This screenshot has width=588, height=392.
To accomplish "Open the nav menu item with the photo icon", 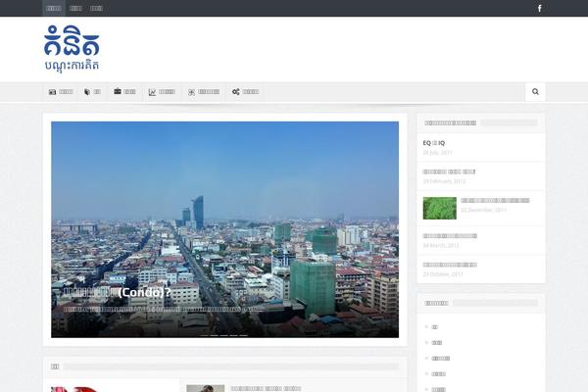I will tap(61, 92).
